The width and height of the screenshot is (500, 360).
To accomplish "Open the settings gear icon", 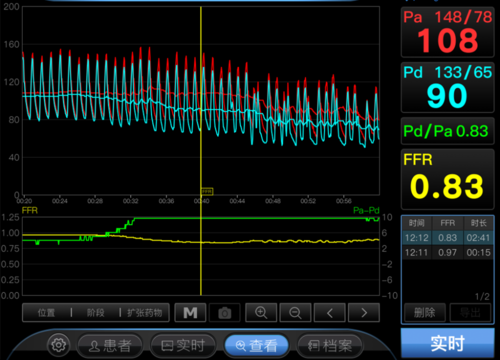I will pos(59,345).
